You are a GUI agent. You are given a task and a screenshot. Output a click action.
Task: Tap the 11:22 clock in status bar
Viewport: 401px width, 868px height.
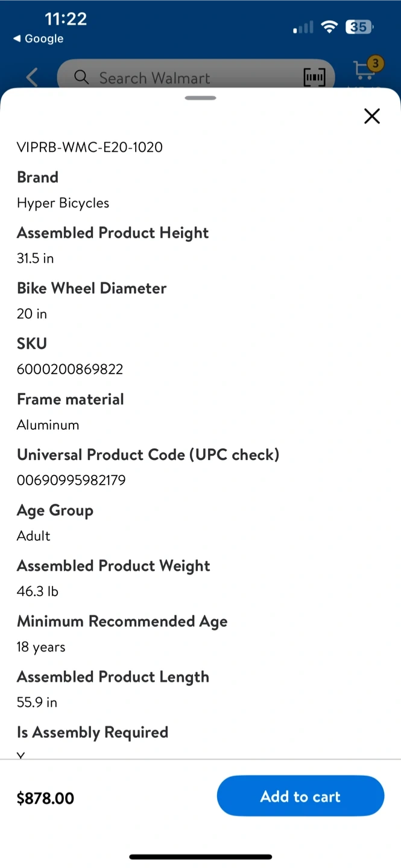point(66,19)
